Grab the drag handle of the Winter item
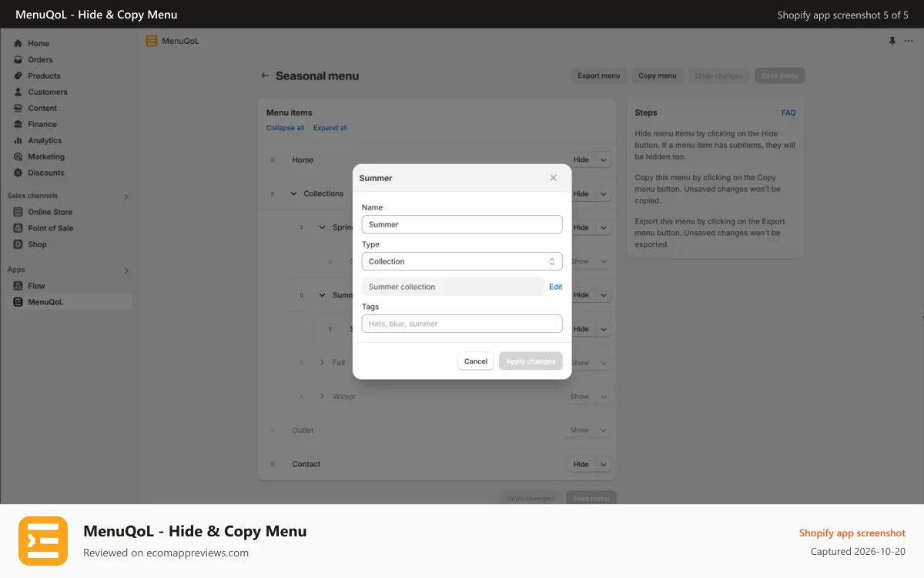Screen dimensions: 924x578 pos(302,396)
